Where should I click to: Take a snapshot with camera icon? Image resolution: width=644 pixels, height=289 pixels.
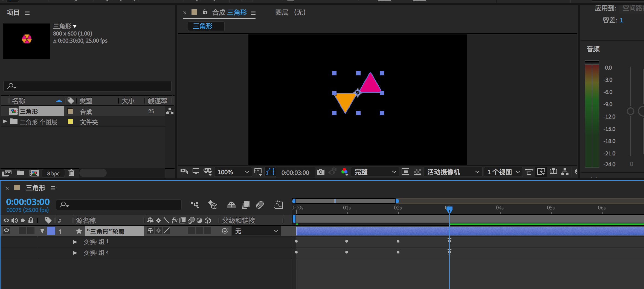click(321, 172)
